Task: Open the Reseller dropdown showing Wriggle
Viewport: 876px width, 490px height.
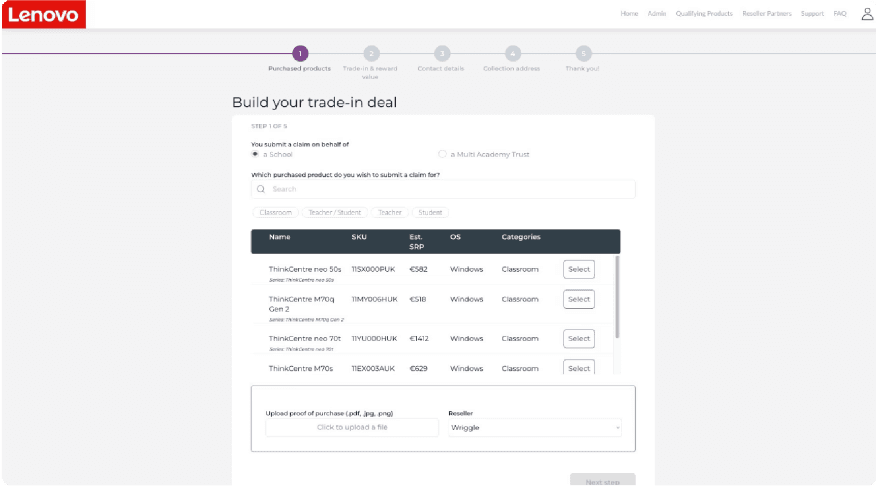Action: pyautogui.click(x=535, y=427)
